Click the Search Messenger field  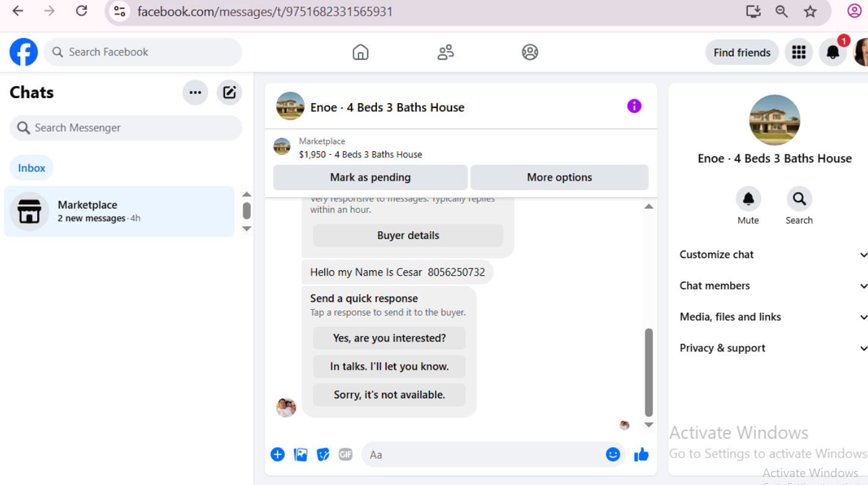126,128
